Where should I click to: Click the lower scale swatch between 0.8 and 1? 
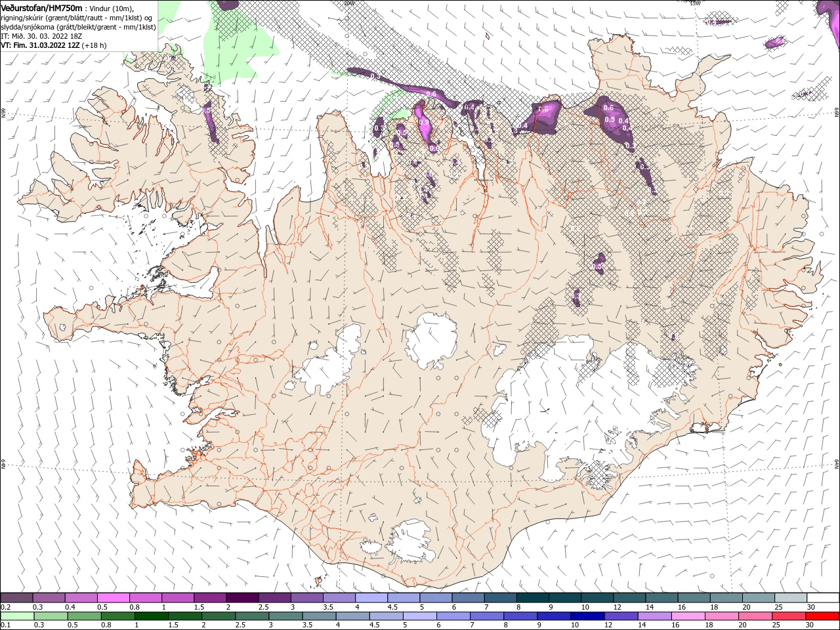(x=117, y=616)
